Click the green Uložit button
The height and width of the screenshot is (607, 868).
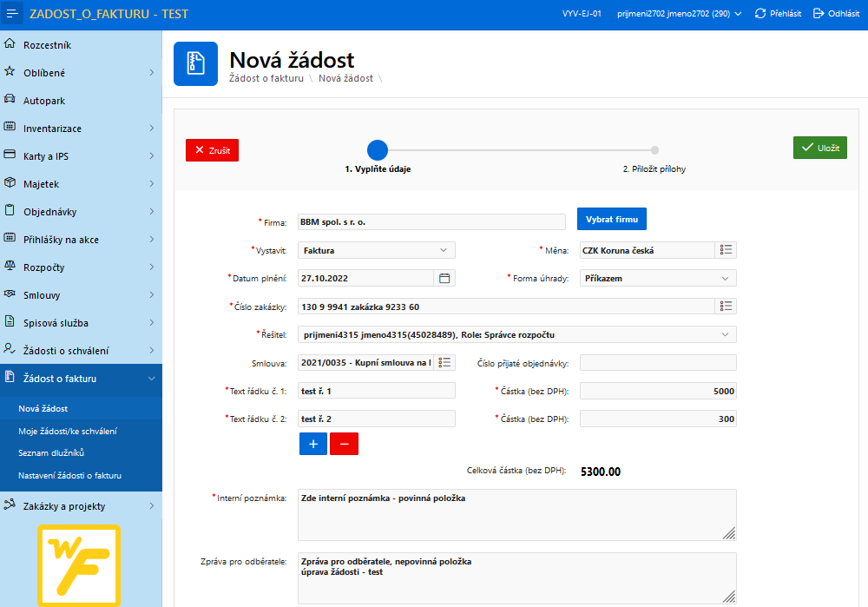coord(820,148)
